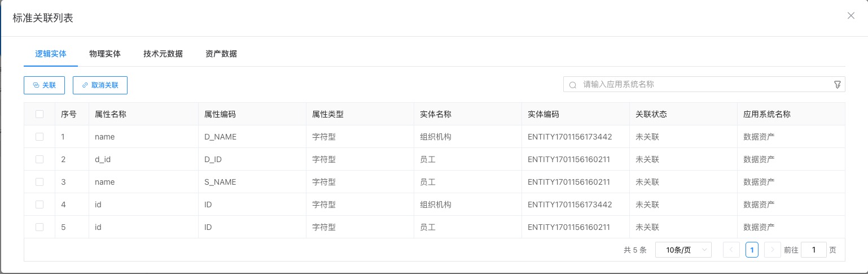Toggle the select-all header checkbox
Viewport: 868px width, 274px height.
40,114
